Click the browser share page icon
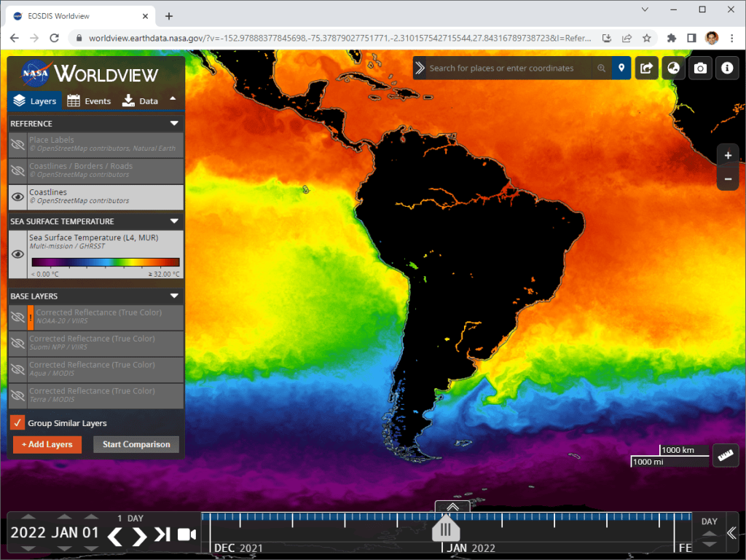This screenshot has width=746, height=560. 627,38
